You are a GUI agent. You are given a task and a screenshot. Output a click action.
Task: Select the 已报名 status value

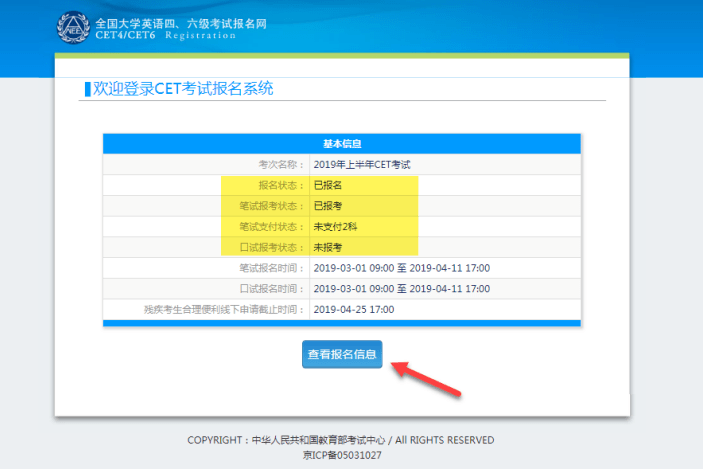pyautogui.click(x=328, y=185)
